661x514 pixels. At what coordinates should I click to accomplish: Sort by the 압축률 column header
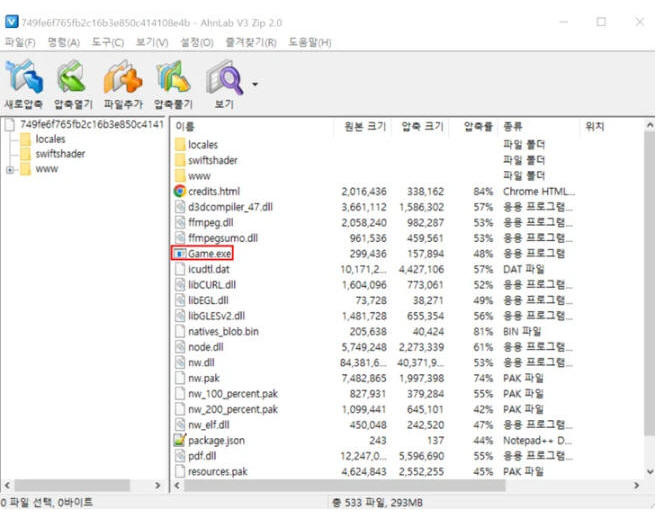pyautogui.click(x=478, y=126)
